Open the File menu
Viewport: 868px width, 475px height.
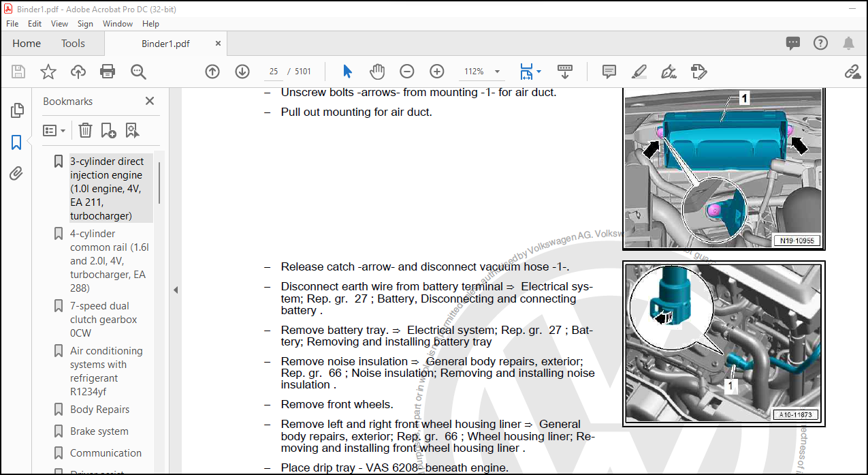[x=12, y=23]
